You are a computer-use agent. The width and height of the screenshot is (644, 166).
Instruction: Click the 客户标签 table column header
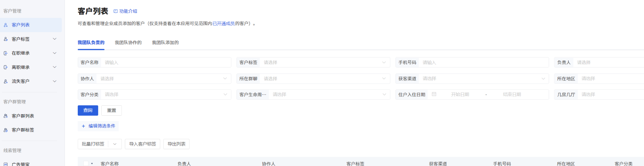coord(355,164)
